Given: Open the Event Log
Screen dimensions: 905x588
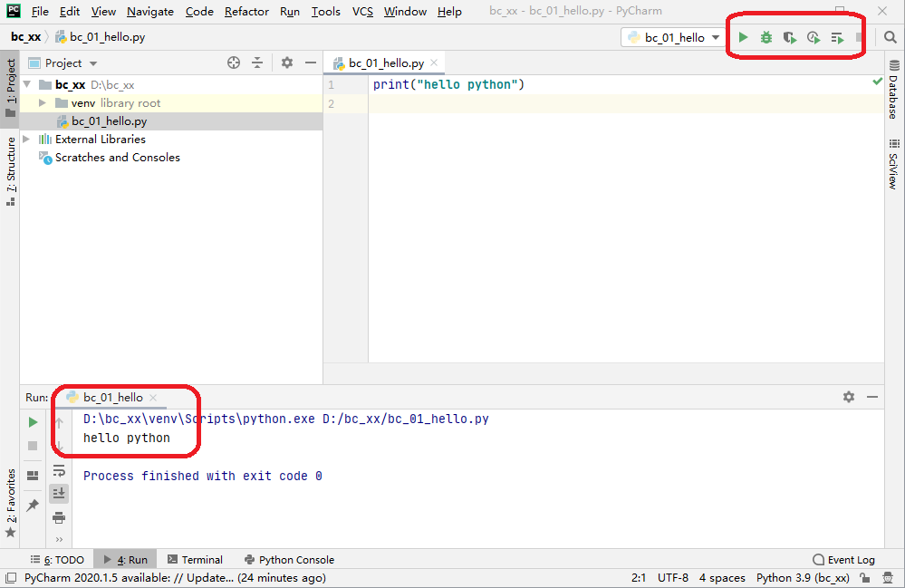Looking at the screenshot, I should (x=843, y=560).
